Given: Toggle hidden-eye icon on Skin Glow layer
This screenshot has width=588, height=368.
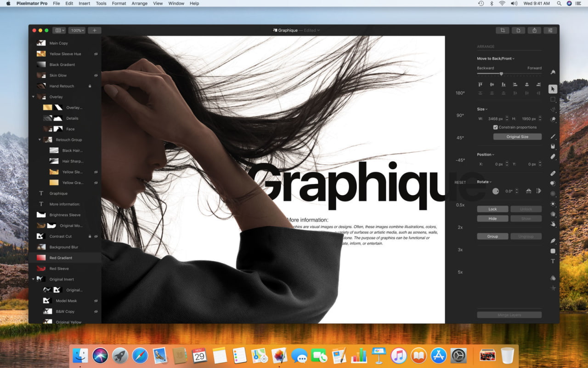Looking at the screenshot, I should click(96, 75).
